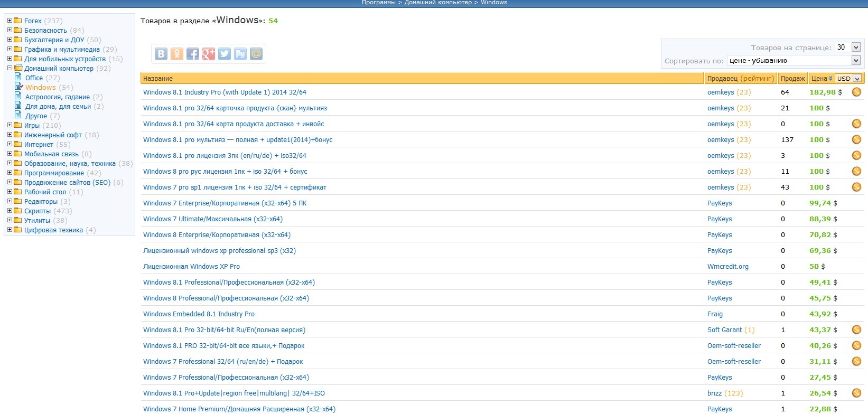The height and width of the screenshot is (414, 868).
Task: Expand the Цифровая техника tree node
Action: [x=10, y=230]
